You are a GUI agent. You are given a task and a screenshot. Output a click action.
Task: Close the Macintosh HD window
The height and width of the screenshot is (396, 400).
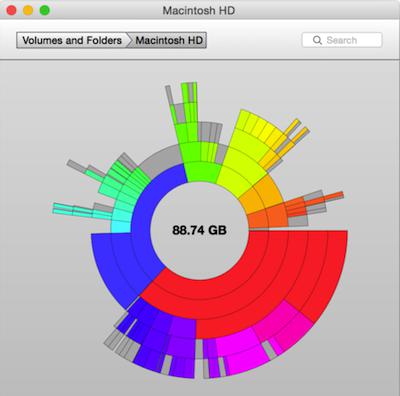(x=11, y=10)
